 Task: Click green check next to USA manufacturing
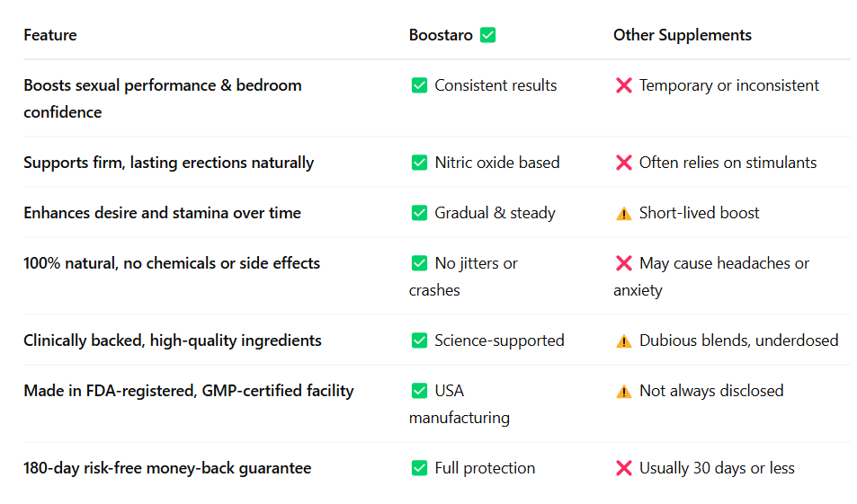[419, 391]
